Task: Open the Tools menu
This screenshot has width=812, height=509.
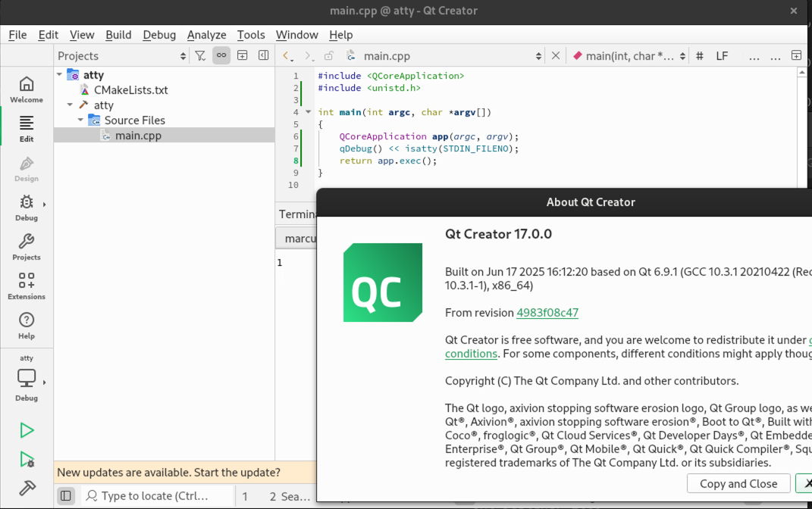Action: click(251, 35)
